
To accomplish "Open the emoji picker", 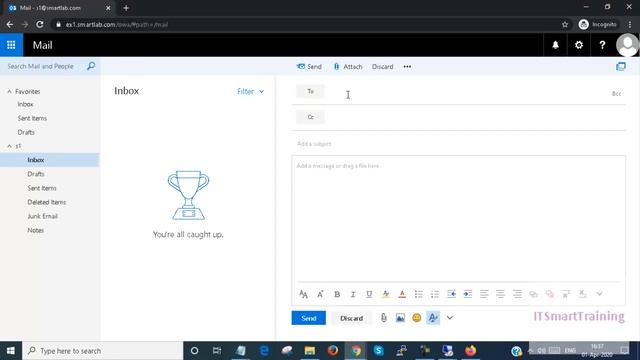I will (x=416, y=318).
